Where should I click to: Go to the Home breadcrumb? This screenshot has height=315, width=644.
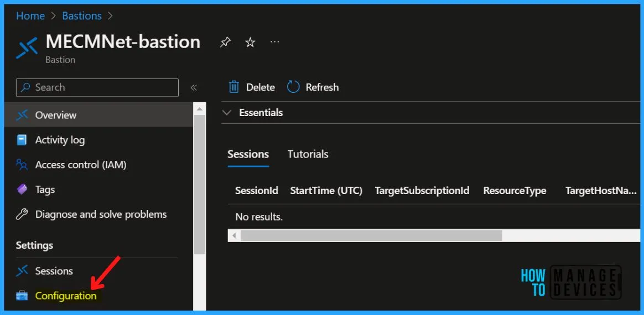[30, 16]
